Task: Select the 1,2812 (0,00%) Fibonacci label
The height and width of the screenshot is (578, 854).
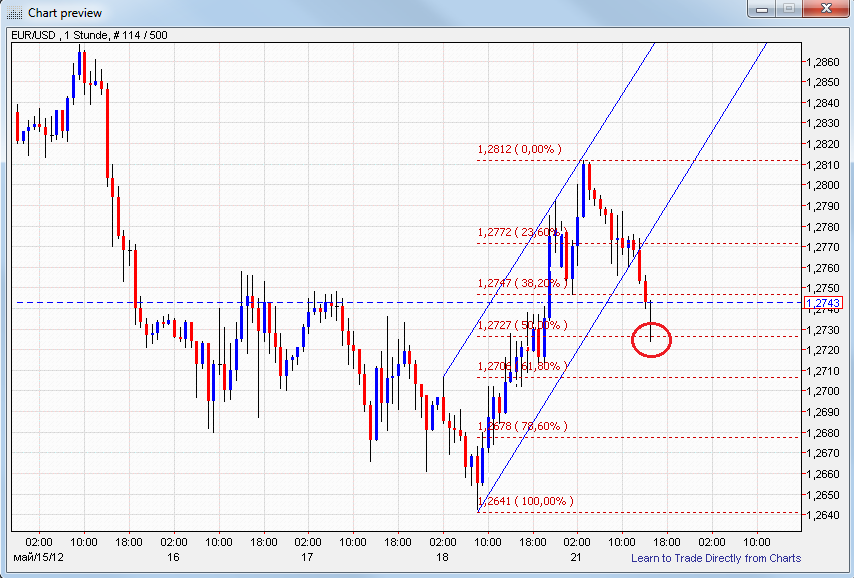Action: point(519,148)
